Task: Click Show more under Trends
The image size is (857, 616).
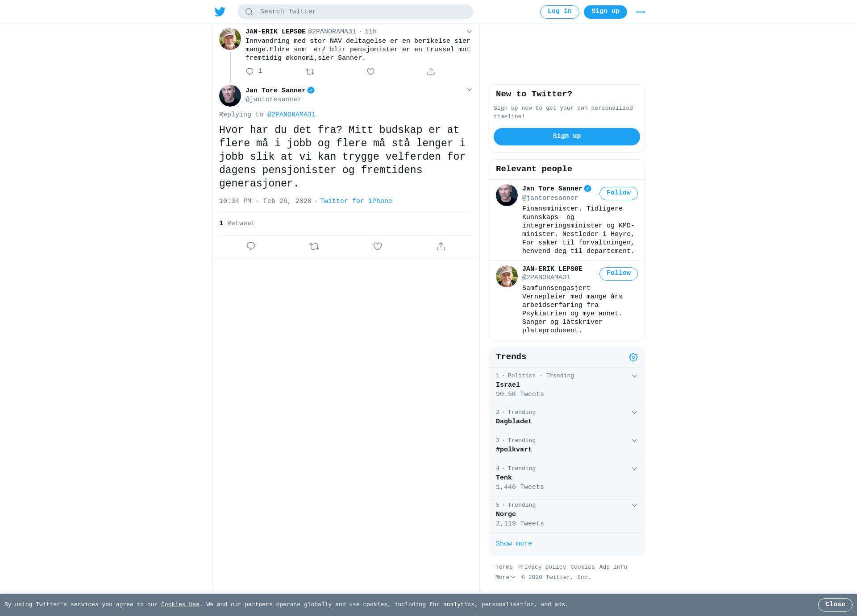Action: [514, 544]
